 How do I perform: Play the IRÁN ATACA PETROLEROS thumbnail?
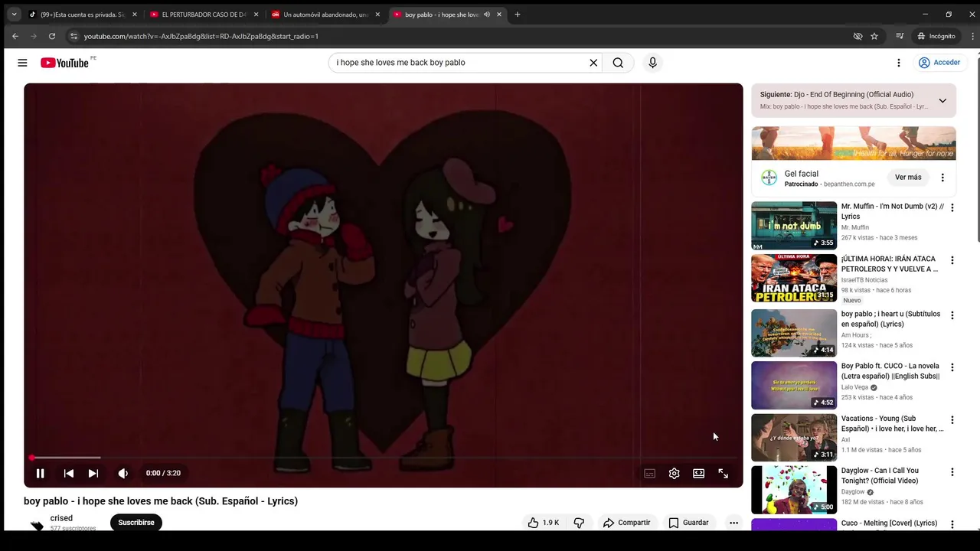coord(794,279)
